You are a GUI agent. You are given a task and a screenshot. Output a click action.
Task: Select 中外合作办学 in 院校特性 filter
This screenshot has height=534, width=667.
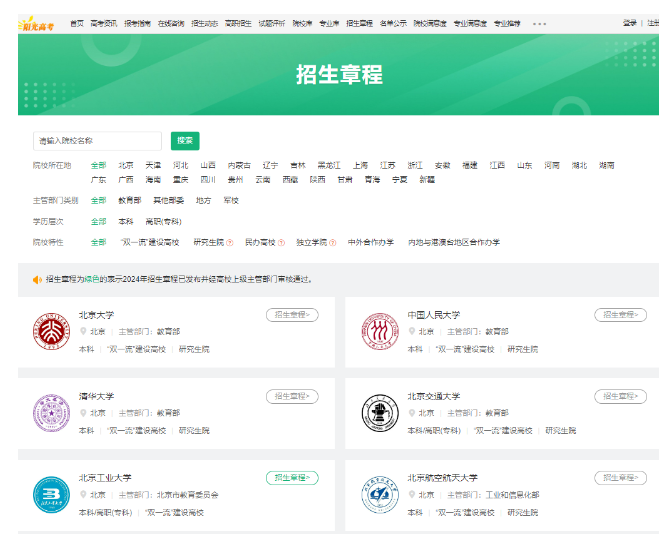(371, 243)
